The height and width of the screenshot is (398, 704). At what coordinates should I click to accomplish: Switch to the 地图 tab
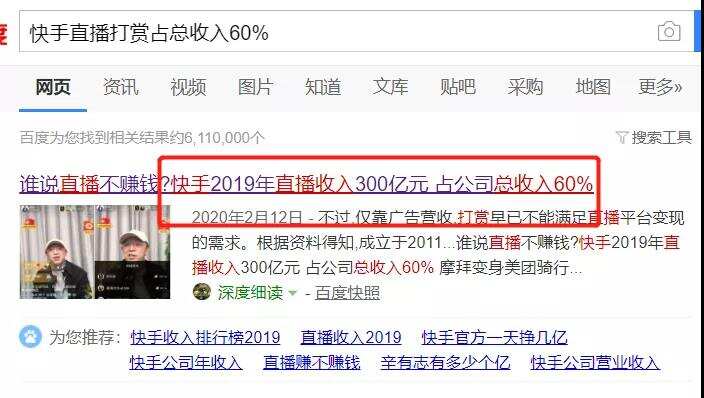(x=593, y=87)
